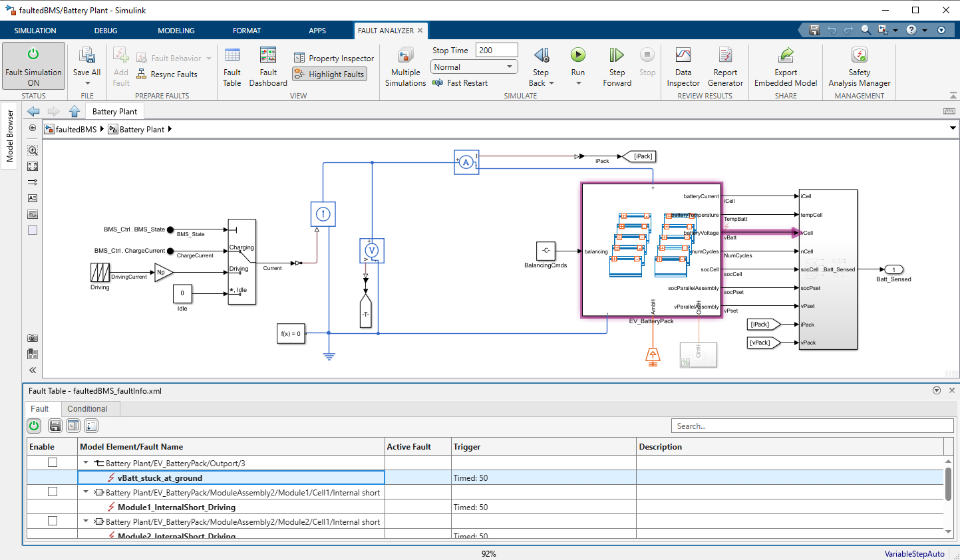Click the save icon in the quick access toolbar
Screen dimensions: 960x560
tap(814, 30)
